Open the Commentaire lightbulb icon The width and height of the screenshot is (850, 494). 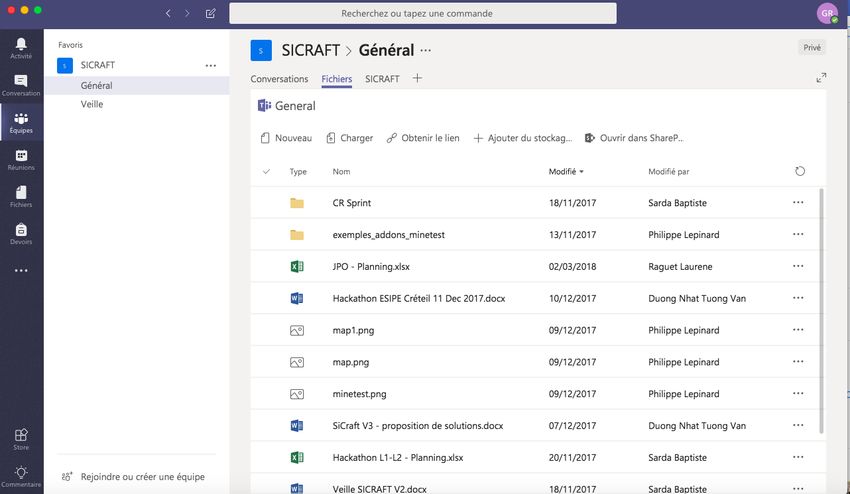tap(21, 476)
